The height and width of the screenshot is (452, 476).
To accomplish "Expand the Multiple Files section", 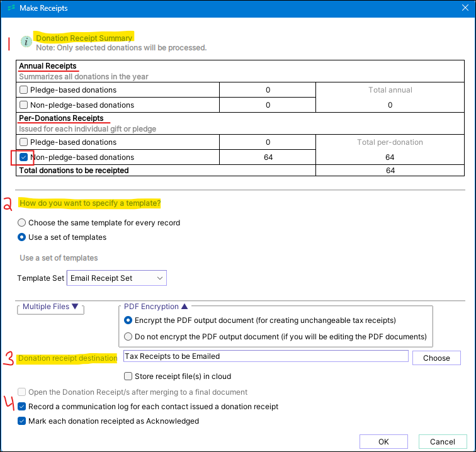I will point(51,307).
